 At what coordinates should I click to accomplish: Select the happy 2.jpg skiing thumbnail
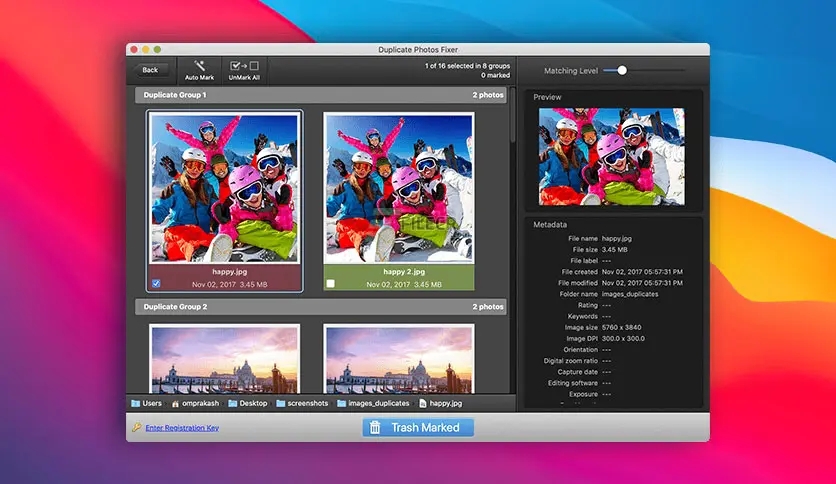coord(399,187)
